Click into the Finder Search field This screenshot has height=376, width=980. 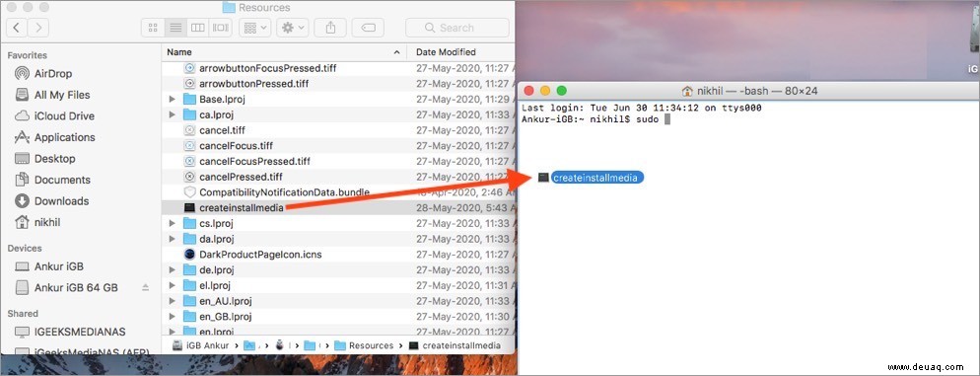(x=456, y=28)
